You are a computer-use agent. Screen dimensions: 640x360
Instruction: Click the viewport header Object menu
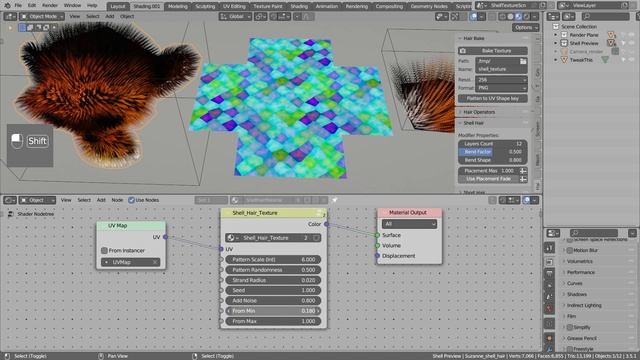point(127,16)
